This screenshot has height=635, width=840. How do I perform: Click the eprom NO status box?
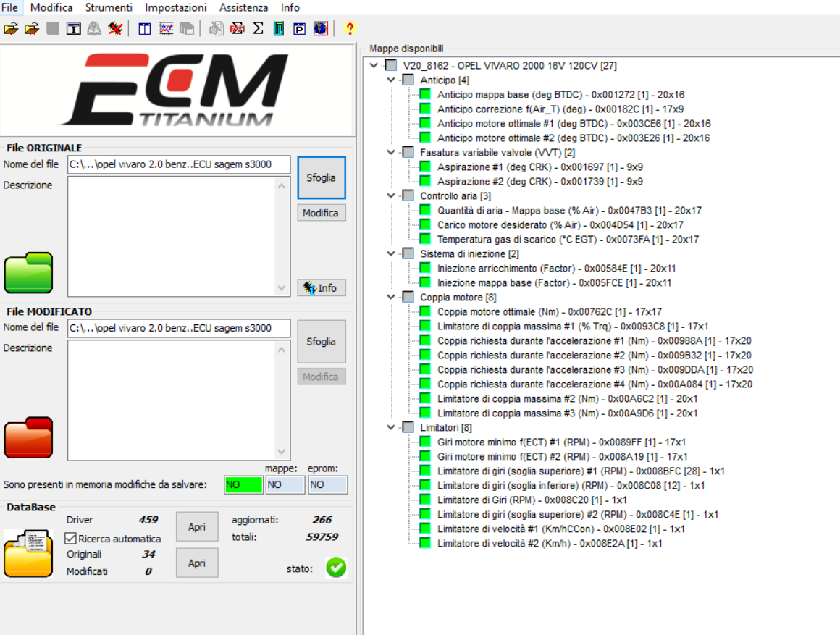pyautogui.click(x=327, y=484)
